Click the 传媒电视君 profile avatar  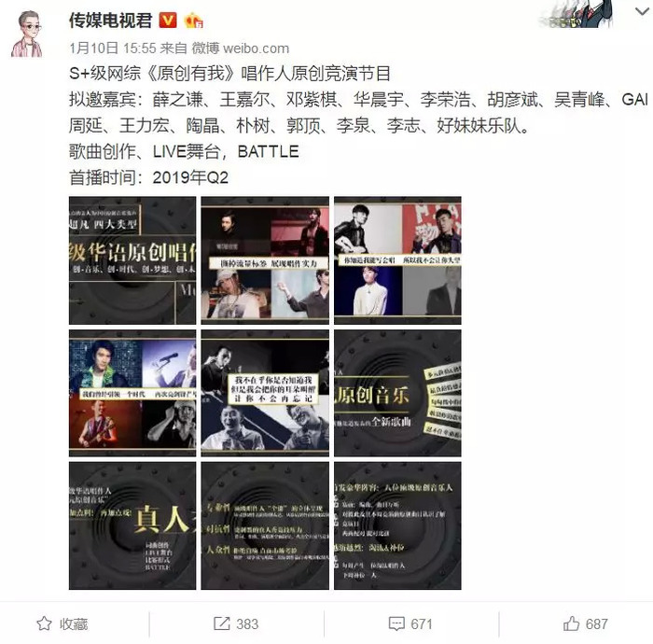pyautogui.click(x=27, y=35)
